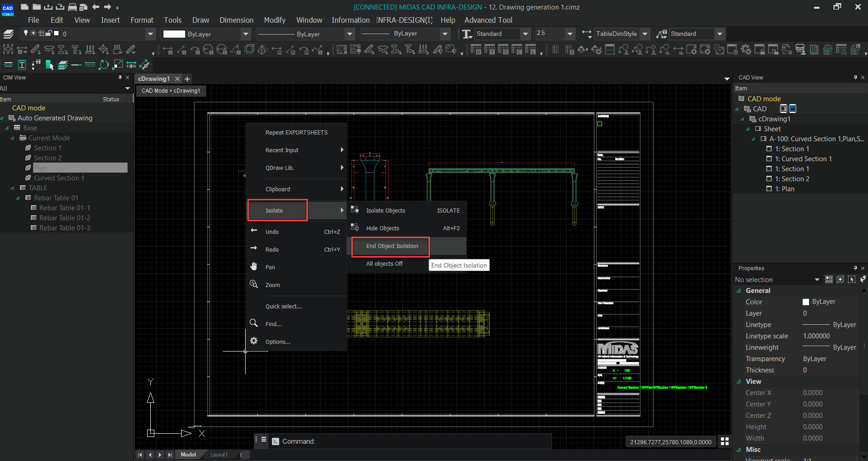This screenshot has height=461, width=868.
Task: Click the double-gear settings toolbar icon
Action: (746, 50)
